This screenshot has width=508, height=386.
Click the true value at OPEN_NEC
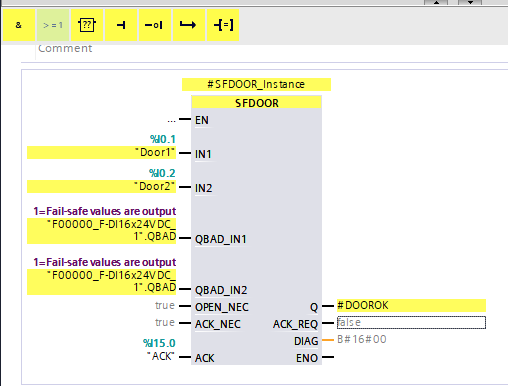pos(165,305)
